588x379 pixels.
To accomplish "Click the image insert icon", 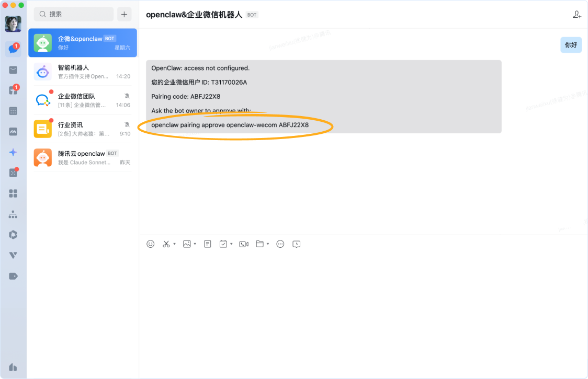I will pyautogui.click(x=187, y=244).
